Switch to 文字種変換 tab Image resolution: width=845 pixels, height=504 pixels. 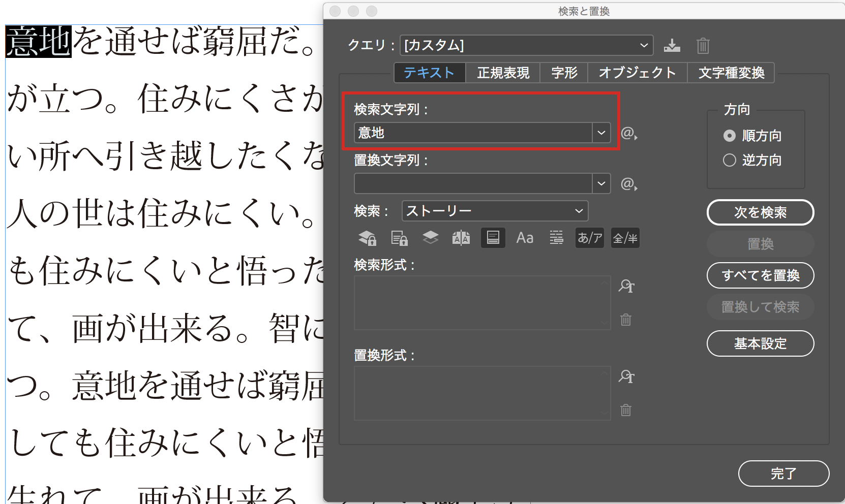coord(731,73)
